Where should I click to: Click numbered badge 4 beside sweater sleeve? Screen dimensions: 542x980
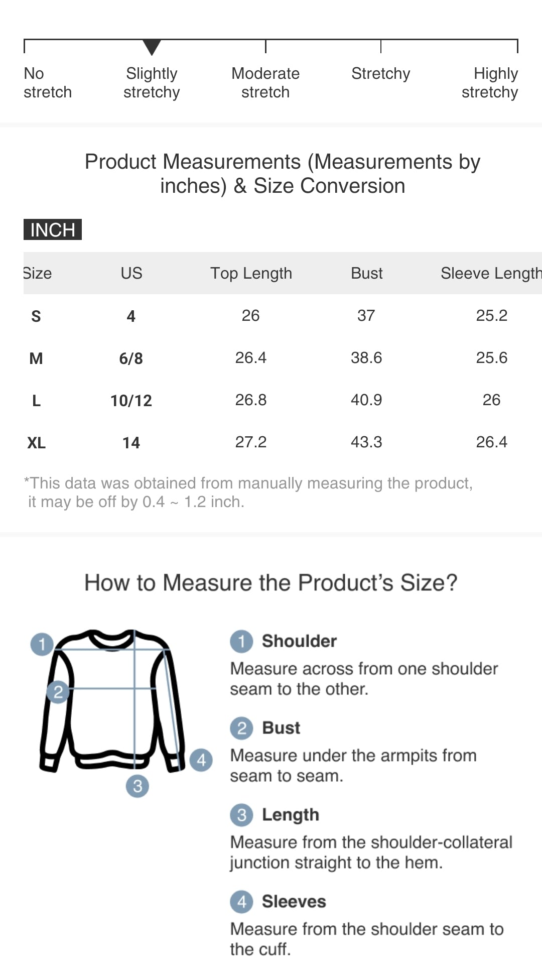201,760
